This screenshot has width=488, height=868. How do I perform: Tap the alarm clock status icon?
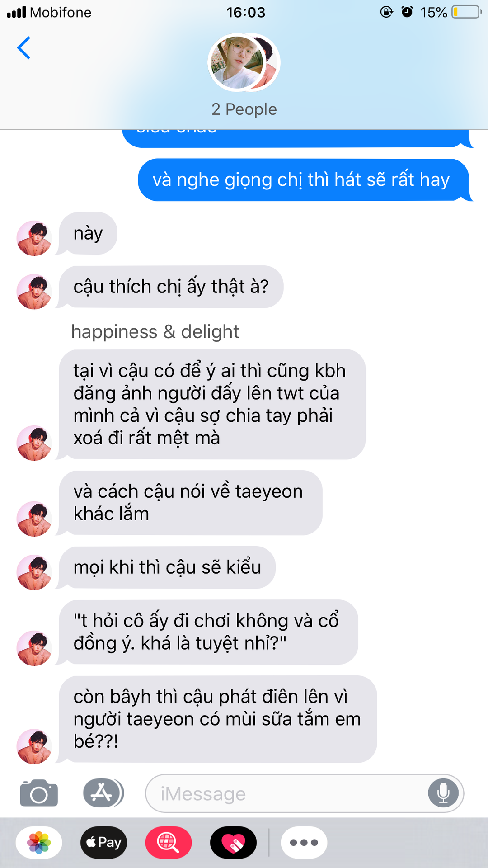pyautogui.click(x=407, y=12)
